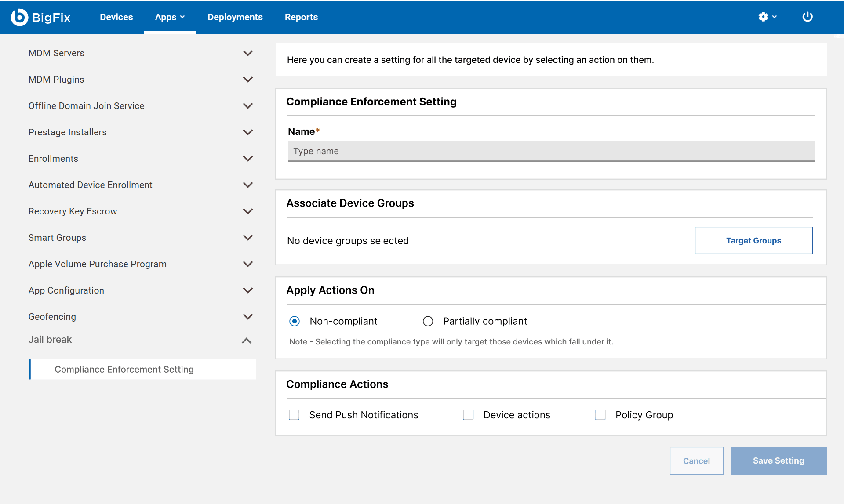This screenshot has width=844, height=504.
Task: Expand MDM Servers chevron
Action: coord(248,53)
